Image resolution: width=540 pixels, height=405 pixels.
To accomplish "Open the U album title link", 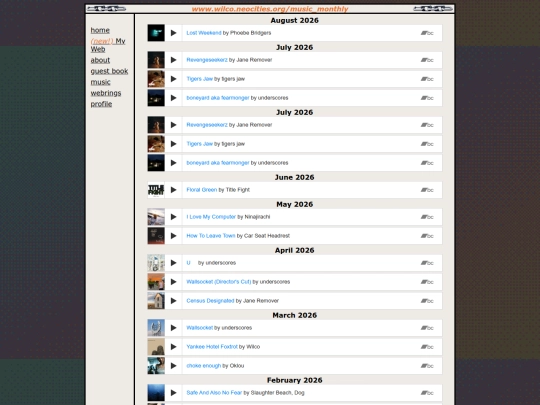I will (188, 263).
